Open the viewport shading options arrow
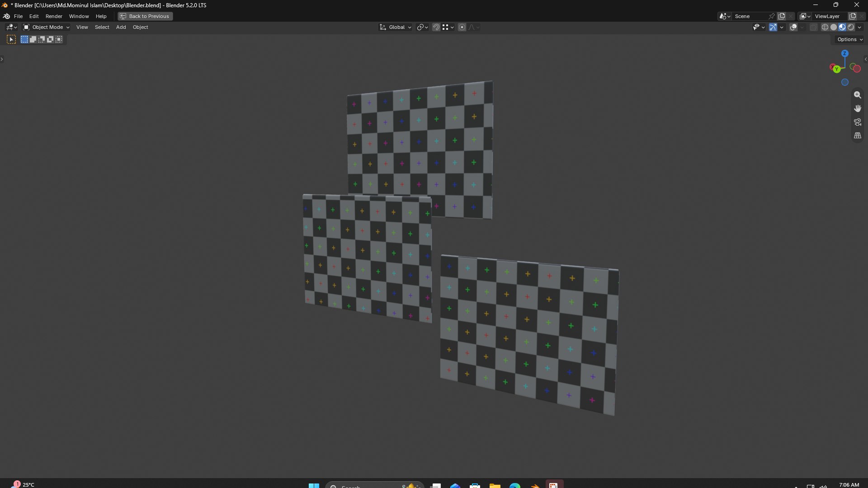 [859, 27]
